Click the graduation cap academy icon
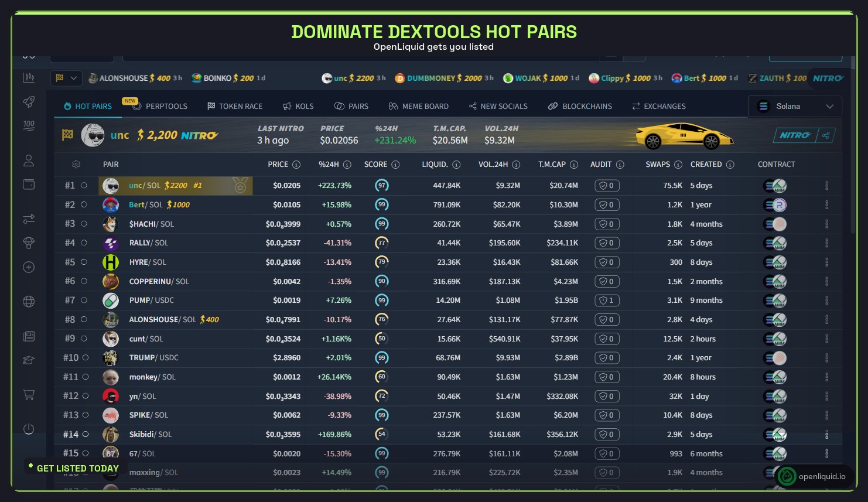868x502 pixels. pyautogui.click(x=28, y=360)
